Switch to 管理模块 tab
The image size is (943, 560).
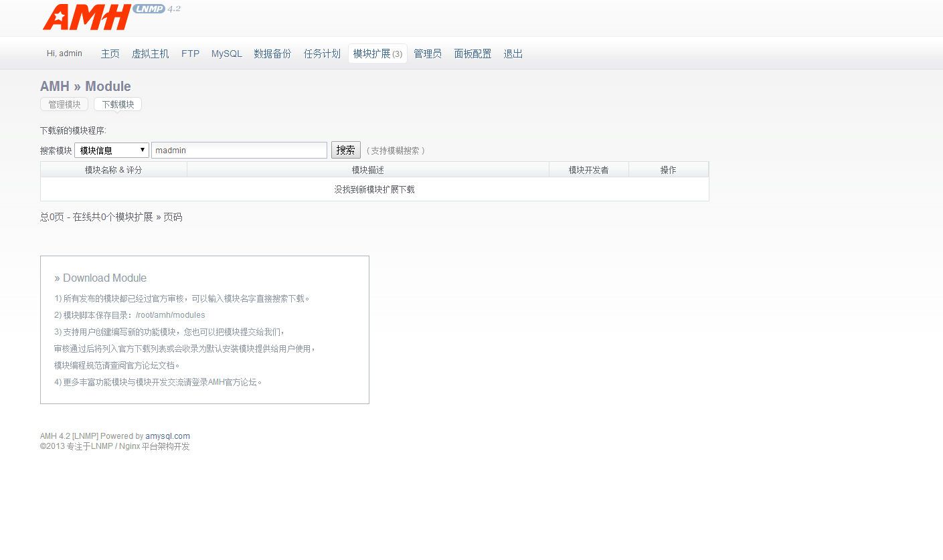pyautogui.click(x=64, y=104)
